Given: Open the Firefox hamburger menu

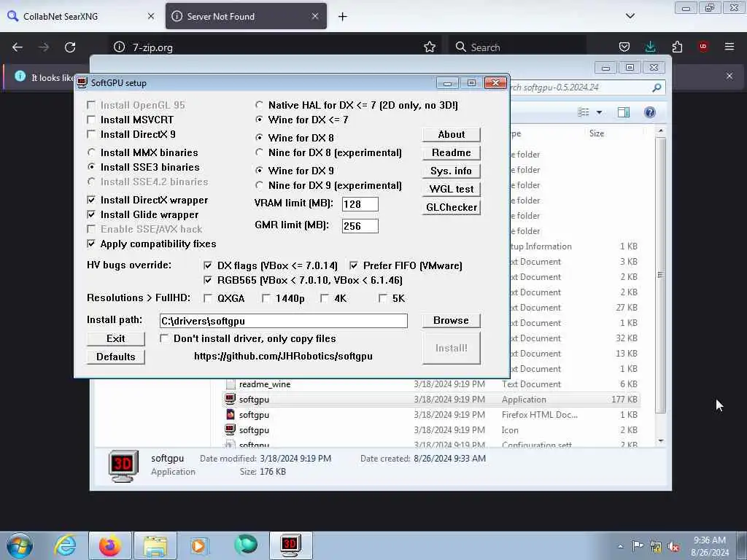Looking at the screenshot, I should pyautogui.click(x=729, y=47).
